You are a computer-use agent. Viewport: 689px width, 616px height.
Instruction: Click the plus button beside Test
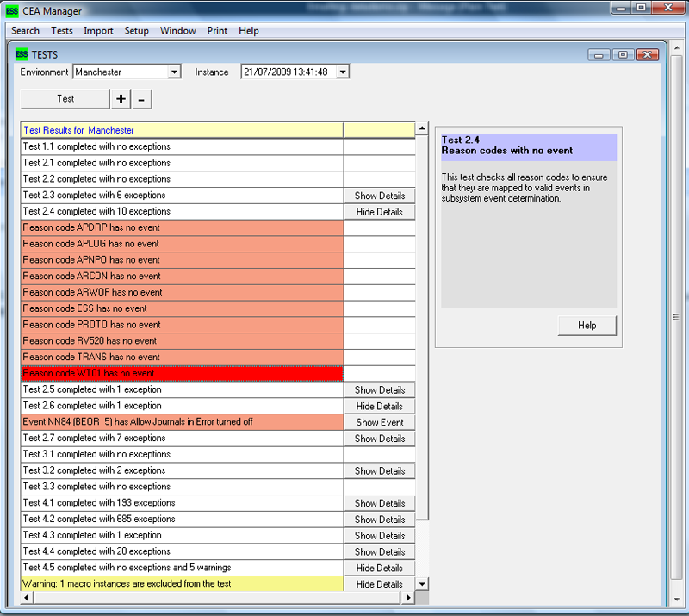point(121,99)
